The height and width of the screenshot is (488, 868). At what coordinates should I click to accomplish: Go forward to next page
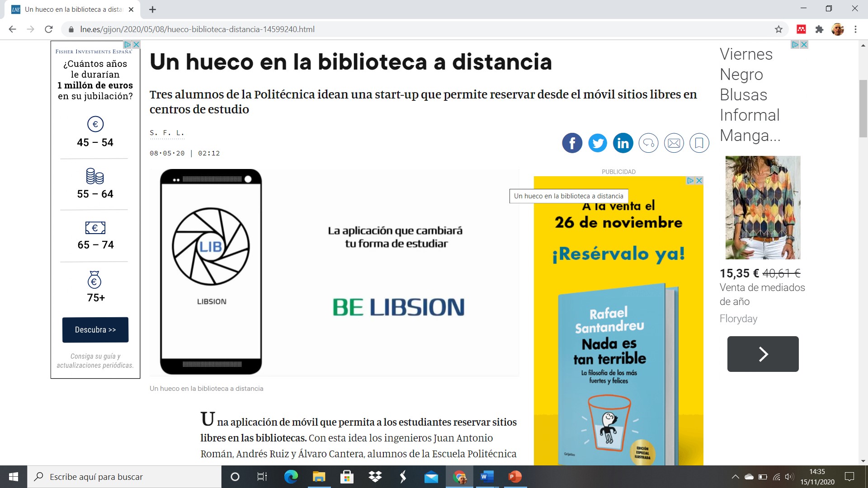click(x=30, y=29)
